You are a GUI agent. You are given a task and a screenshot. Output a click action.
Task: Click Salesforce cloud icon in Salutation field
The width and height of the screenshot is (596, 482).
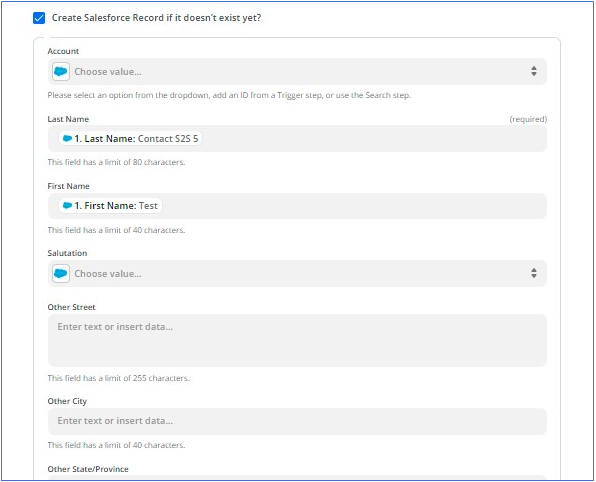(x=60, y=273)
